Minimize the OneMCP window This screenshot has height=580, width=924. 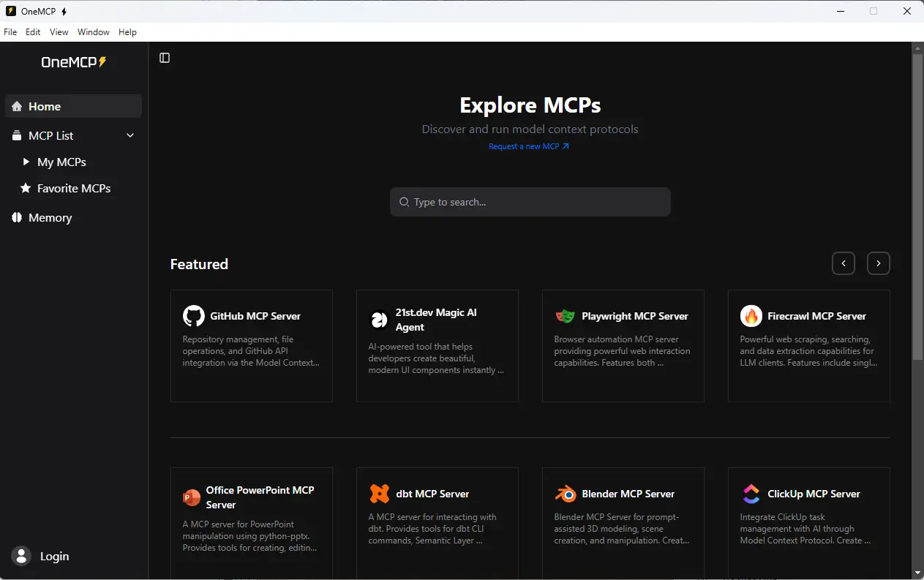point(842,11)
